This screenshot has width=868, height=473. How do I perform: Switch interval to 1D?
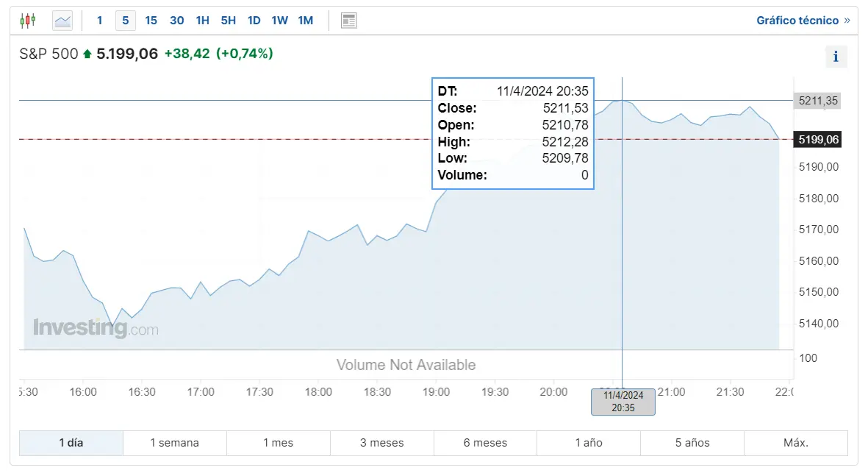(x=254, y=21)
